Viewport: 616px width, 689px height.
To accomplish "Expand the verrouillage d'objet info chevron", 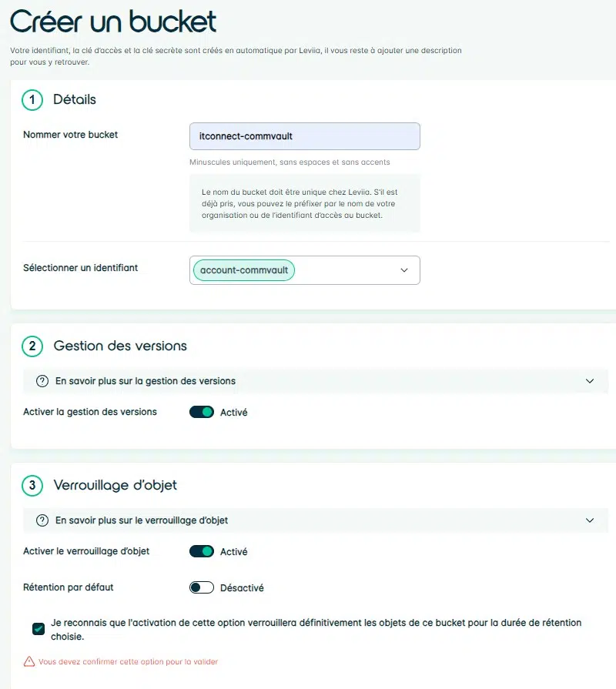I will pyautogui.click(x=590, y=520).
